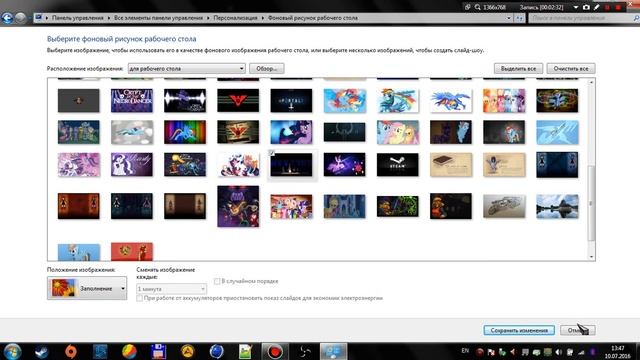Open the floppy disk app on taskbar
Image resolution: width=640 pixels, height=360 pixels.
pos(158,351)
